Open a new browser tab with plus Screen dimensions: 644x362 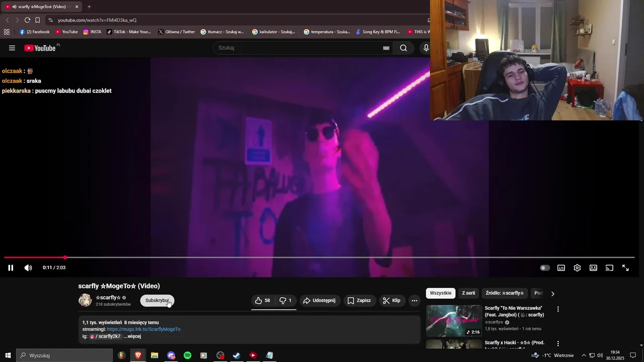[89, 7]
